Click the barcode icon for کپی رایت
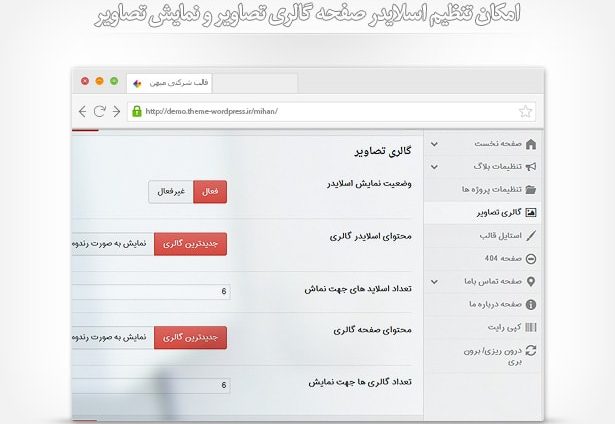 pyautogui.click(x=530, y=327)
